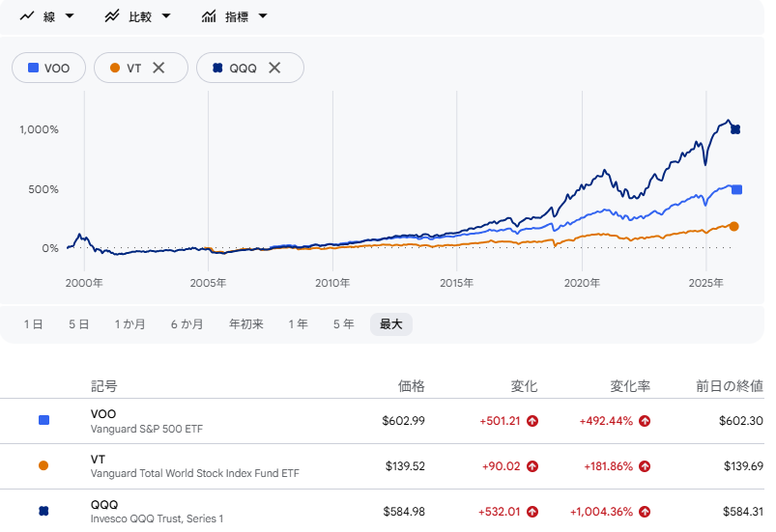
Task: Click the 価格 column header
Action: [412, 386]
